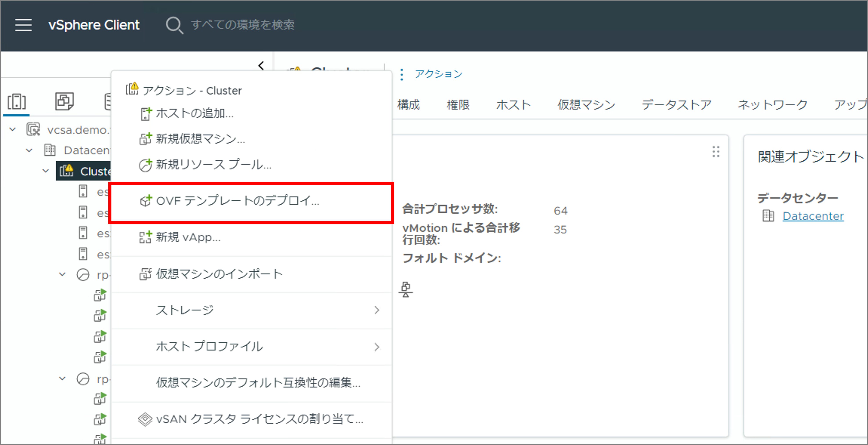
Task: Switch to the 構成 tab
Action: click(x=409, y=104)
